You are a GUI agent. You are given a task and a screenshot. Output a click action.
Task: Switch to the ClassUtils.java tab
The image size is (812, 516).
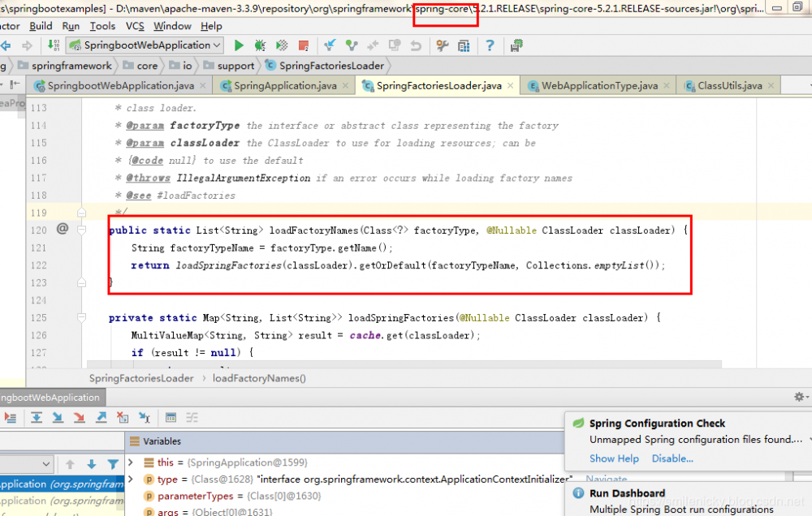tap(730, 86)
